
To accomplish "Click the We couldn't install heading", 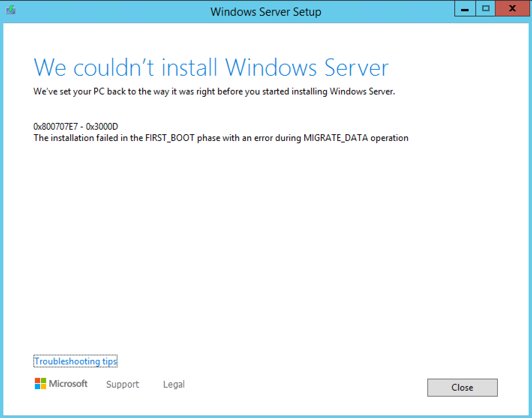I will (x=211, y=67).
